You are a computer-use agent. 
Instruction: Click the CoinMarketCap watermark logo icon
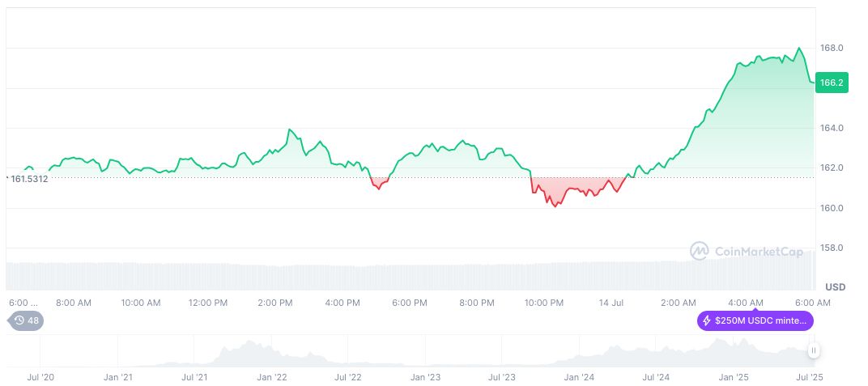(700, 252)
